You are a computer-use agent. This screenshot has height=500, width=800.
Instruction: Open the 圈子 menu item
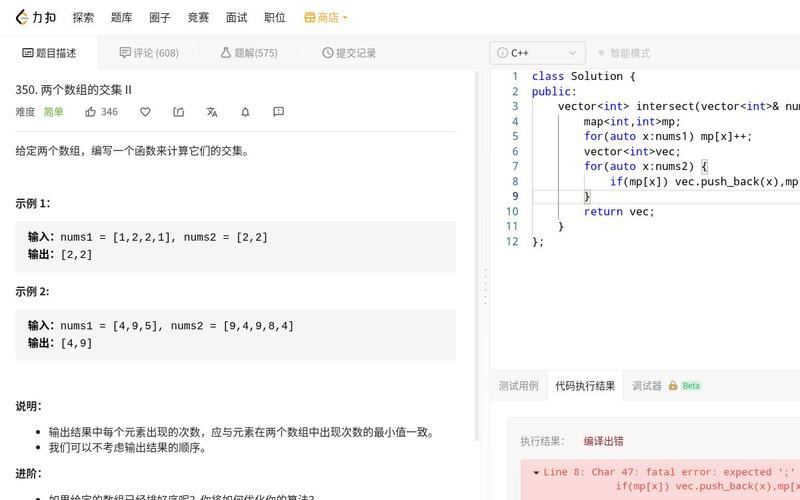(160, 17)
